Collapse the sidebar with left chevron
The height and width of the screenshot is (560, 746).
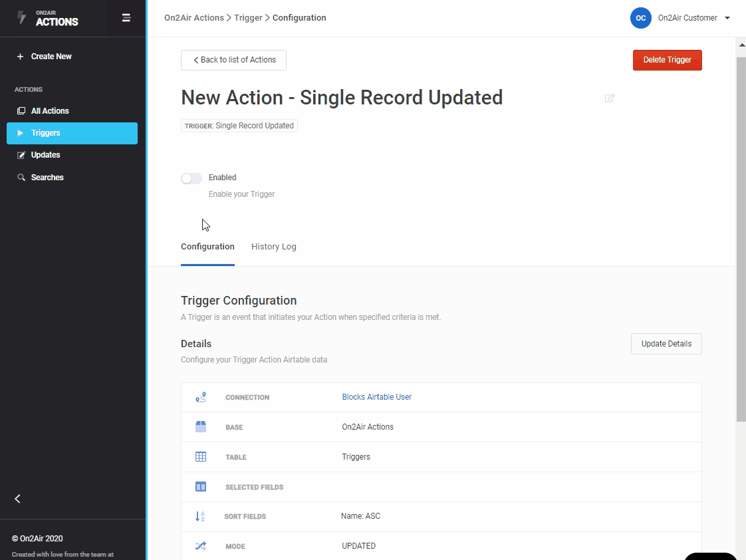(x=18, y=499)
